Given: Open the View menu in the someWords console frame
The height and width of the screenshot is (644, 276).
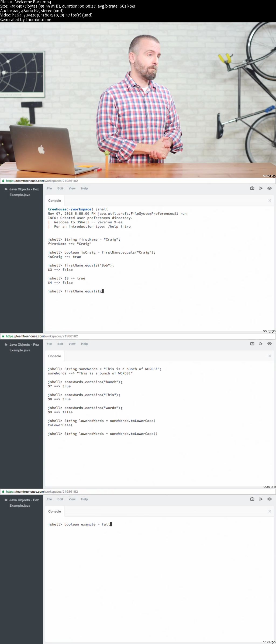Looking at the screenshot, I should pyautogui.click(x=72, y=344).
